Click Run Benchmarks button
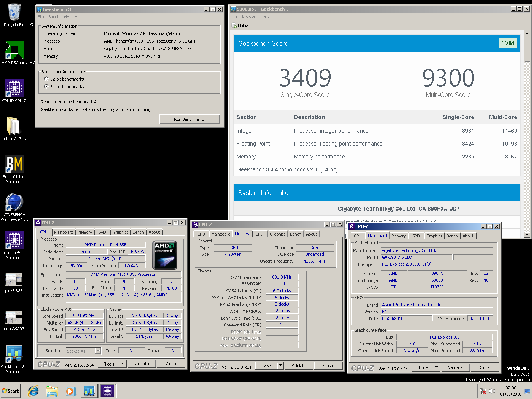Image resolution: width=532 pixels, height=399 pixels. (189, 119)
